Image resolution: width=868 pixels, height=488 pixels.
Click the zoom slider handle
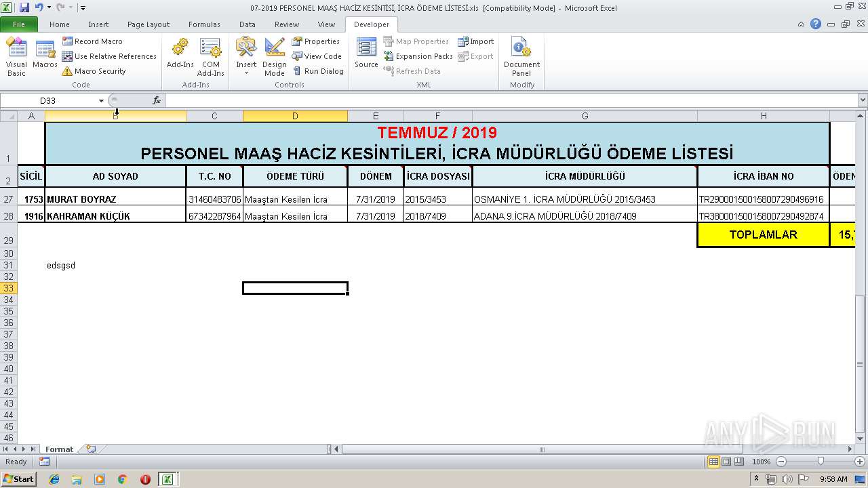[821, 462]
